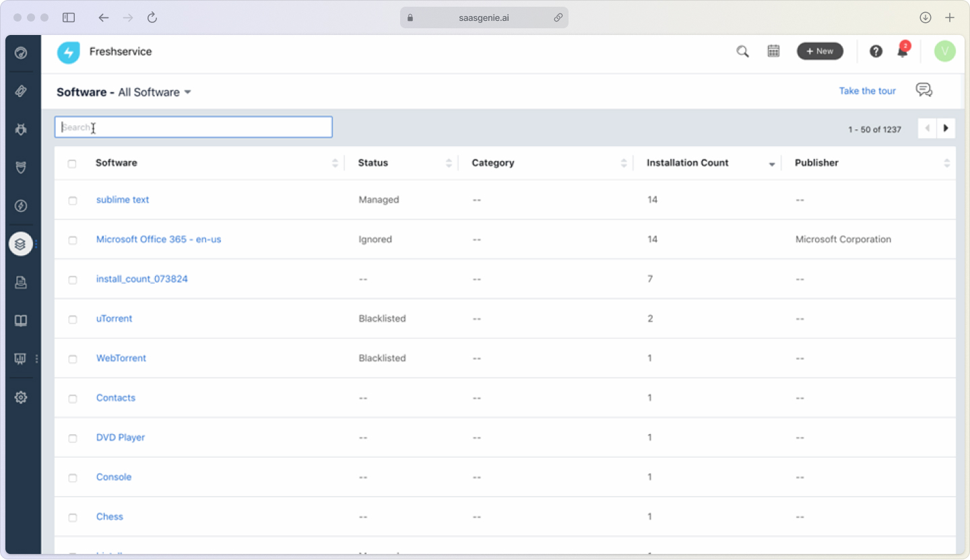
Task: Click the software Search field
Action: 193,127
